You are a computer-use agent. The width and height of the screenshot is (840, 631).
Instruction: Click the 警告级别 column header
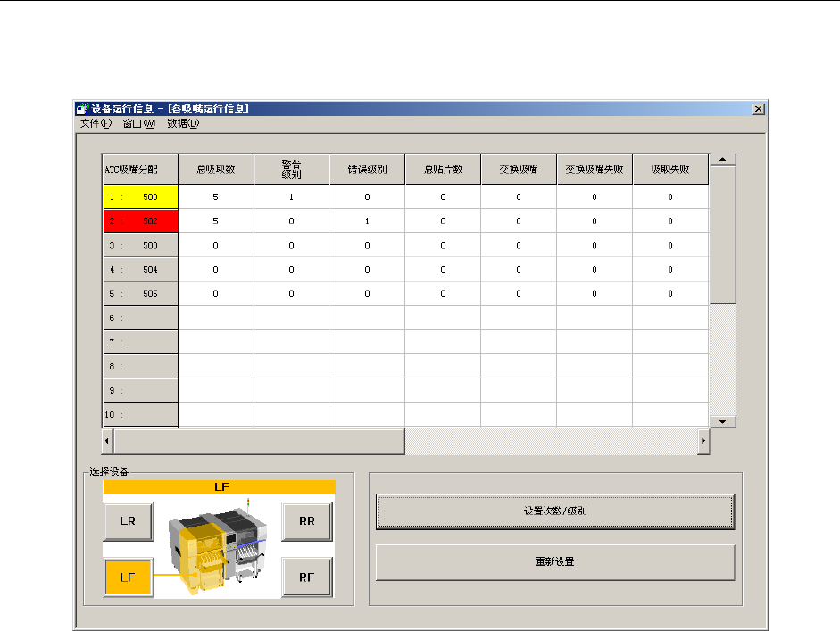(291, 170)
